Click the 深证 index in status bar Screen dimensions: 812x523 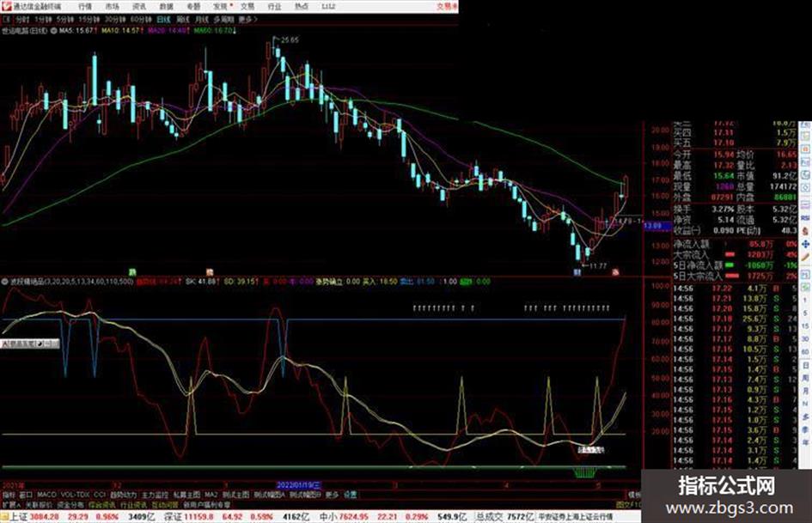pos(173,517)
